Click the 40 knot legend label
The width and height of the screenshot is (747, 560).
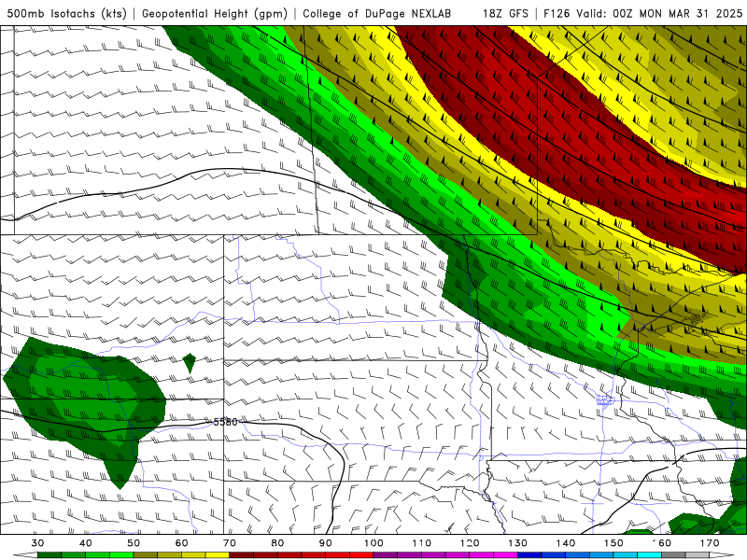pos(86,543)
